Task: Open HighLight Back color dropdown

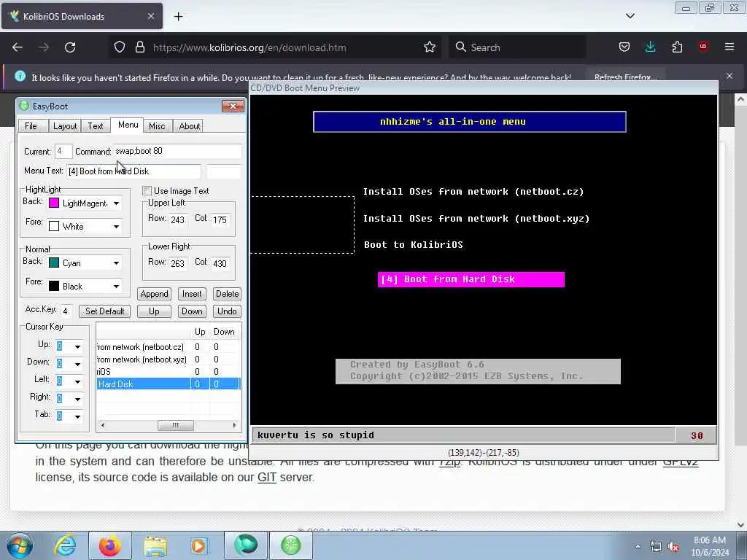Action: coord(116,203)
